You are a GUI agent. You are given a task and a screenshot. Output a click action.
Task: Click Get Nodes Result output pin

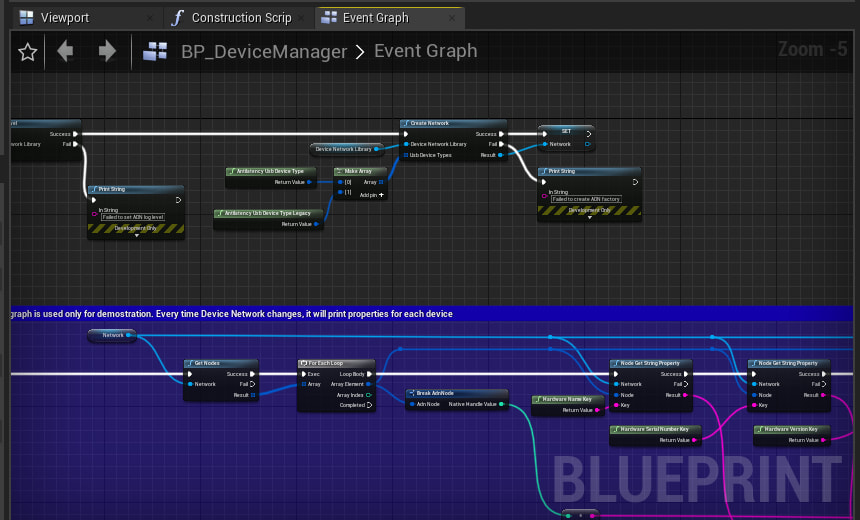coord(253,395)
